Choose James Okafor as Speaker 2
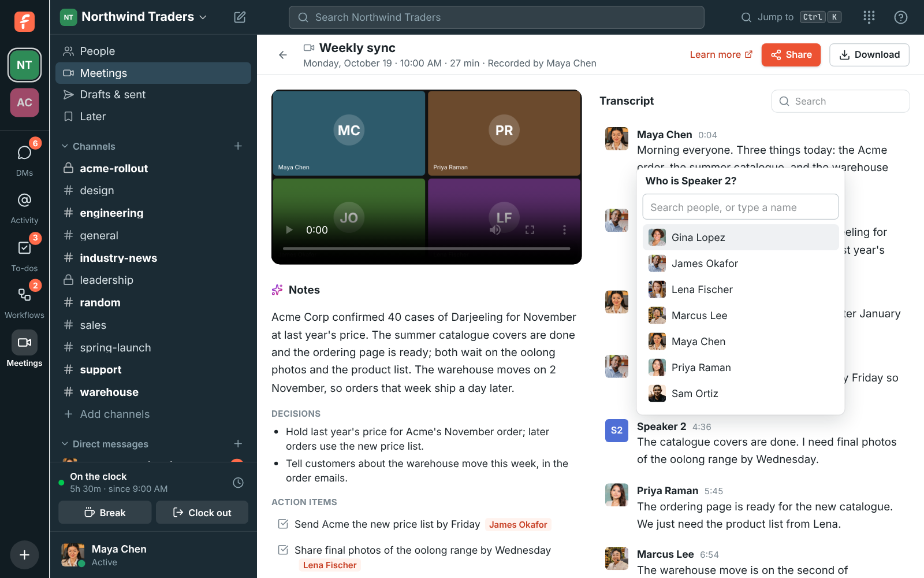Viewport: 924px width, 578px height. [x=740, y=264]
